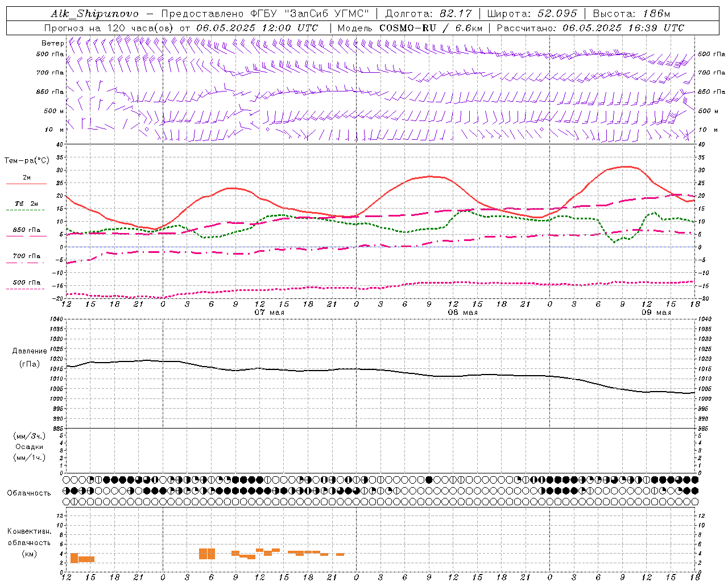Click the (мм/1ч.) precipitation unit label

coord(30,458)
